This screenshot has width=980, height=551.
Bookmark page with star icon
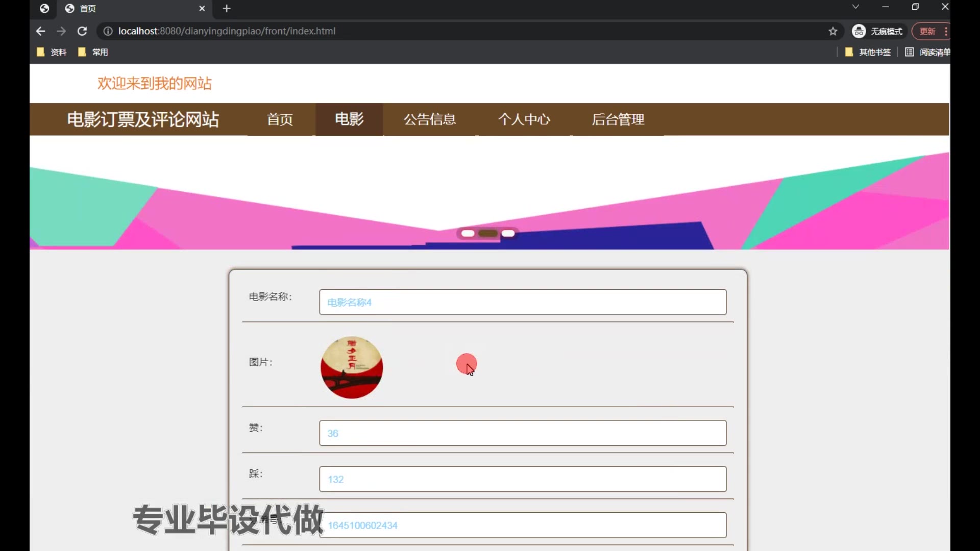(833, 31)
